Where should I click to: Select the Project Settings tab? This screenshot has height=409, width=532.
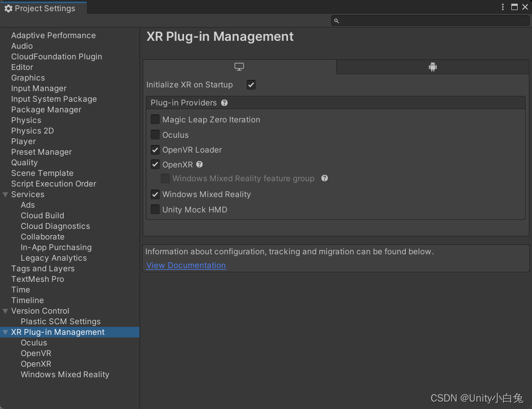(43, 8)
